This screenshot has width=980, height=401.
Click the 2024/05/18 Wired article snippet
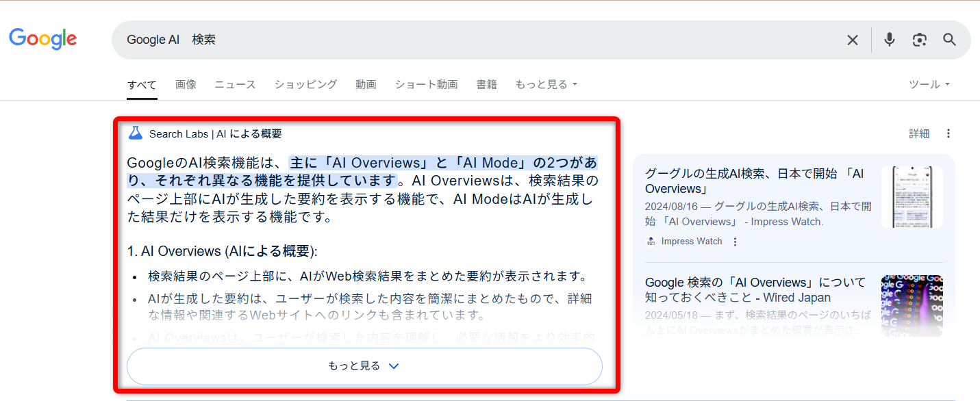758,322
